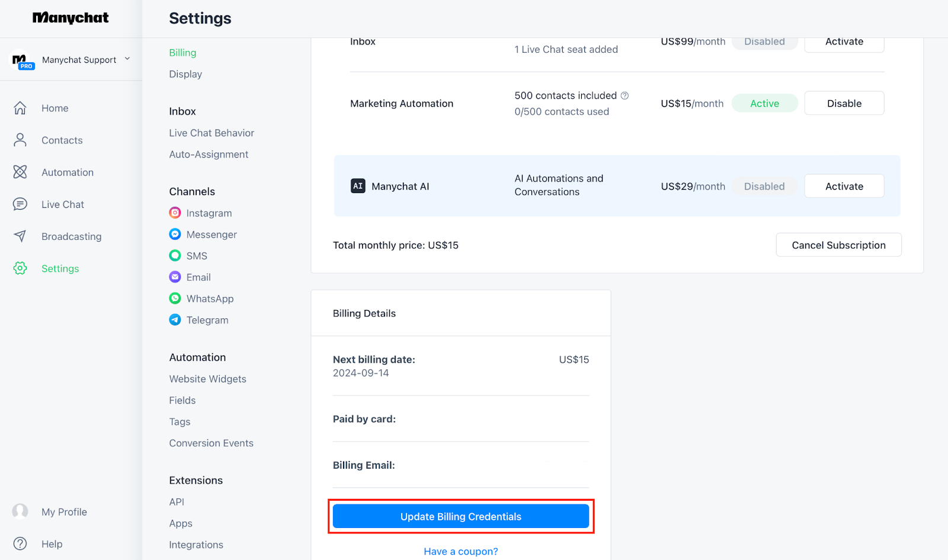
Task: Open Auto-Assignment settings
Action: pos(209,154)
